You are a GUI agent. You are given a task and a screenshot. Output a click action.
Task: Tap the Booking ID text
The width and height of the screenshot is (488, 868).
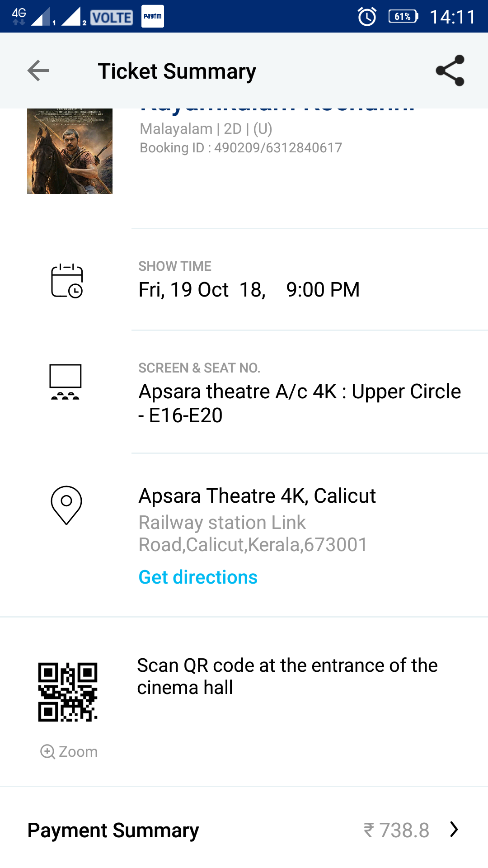[241, 148]
